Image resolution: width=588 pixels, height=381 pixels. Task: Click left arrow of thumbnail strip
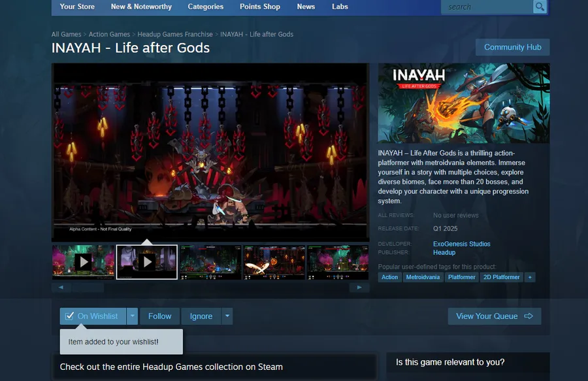61,288
